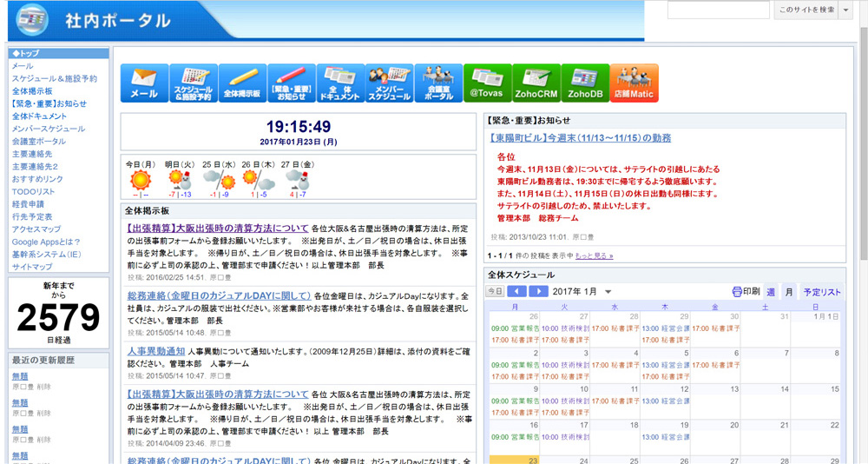This screenshot has width=868, height=464.
Task: Open the 会議室ポータル icon tile
Action: click(x=437, y=83)
